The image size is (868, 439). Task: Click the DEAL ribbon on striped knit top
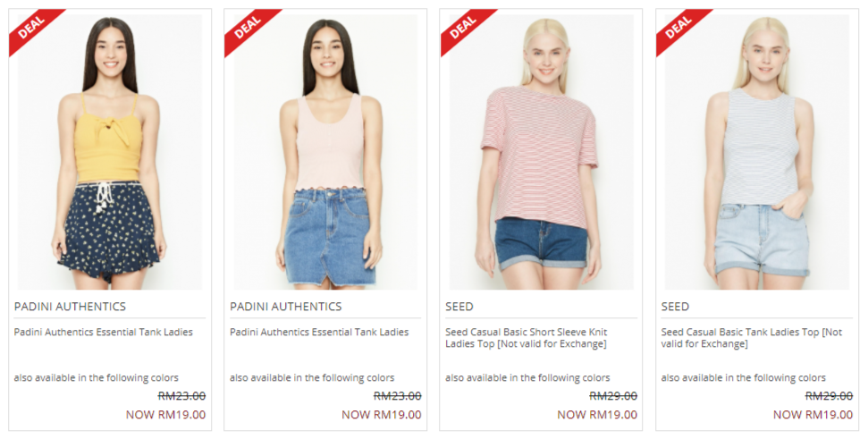(462, 27)
